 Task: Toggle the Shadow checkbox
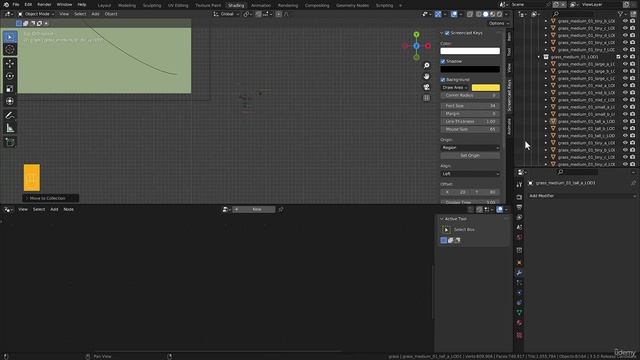coord(443,61)
